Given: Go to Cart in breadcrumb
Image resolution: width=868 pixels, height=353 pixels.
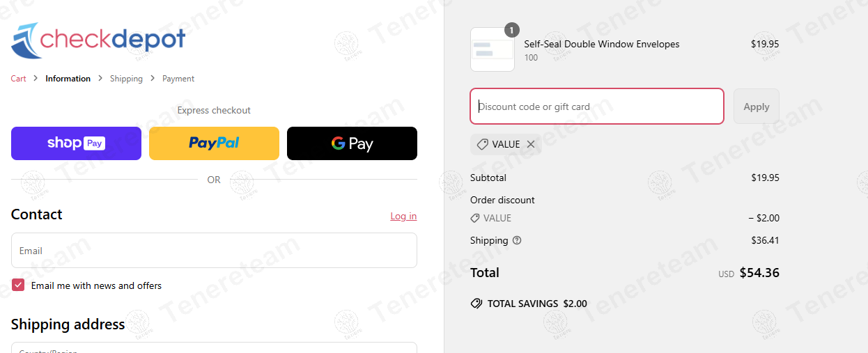Looking at the screenshot, I should (18, 79).
